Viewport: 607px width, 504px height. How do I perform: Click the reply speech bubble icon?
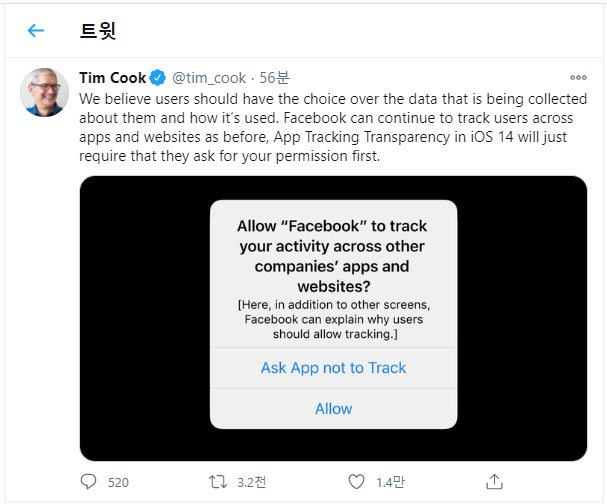point(88,482)
